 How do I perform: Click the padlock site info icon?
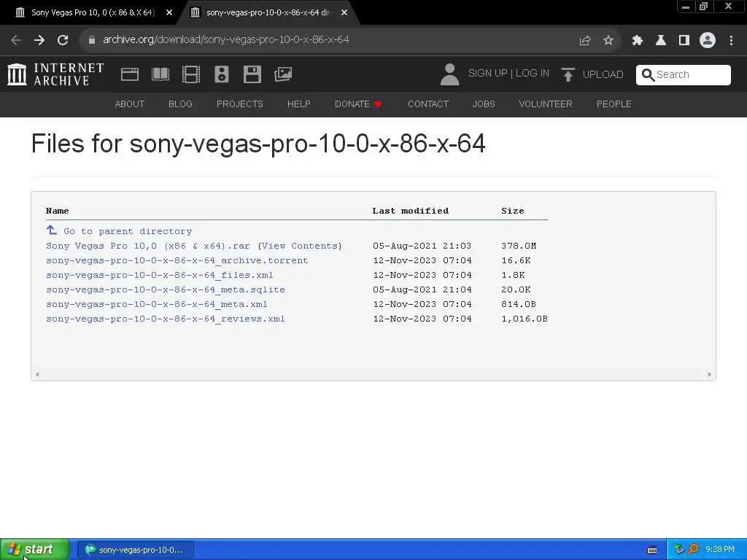(x=92, y=40)
